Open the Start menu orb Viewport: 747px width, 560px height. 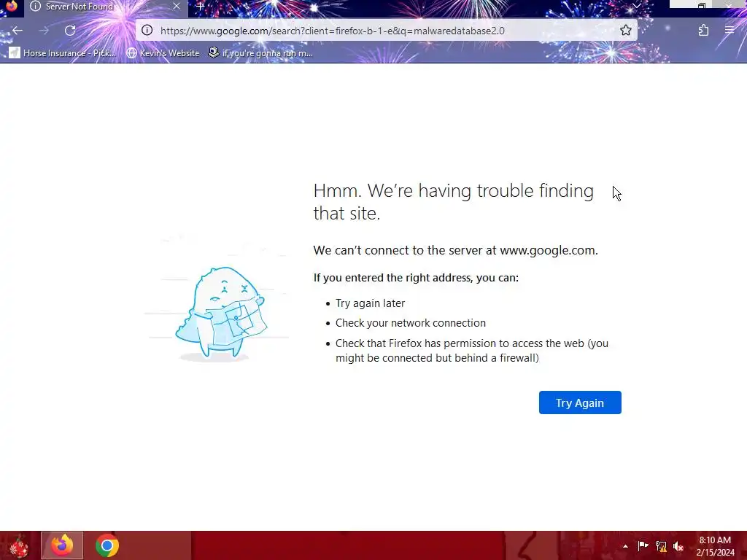point(18,545)
